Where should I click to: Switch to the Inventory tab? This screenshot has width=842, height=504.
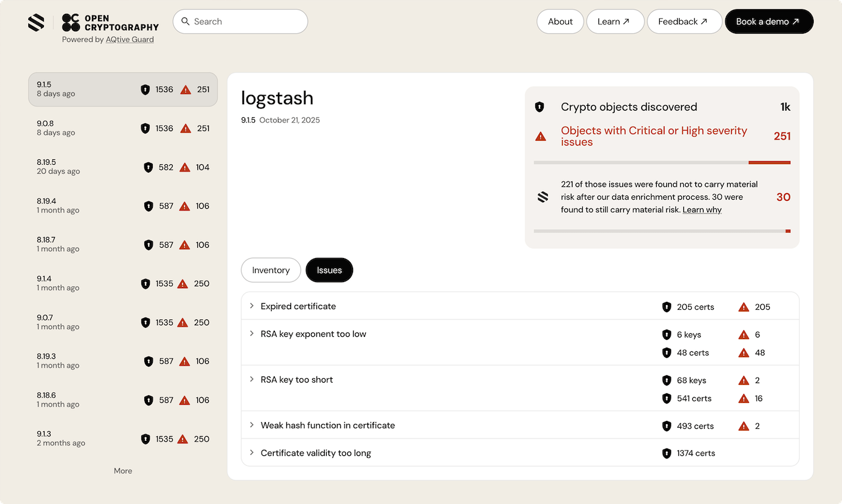[x=271, y=270]
